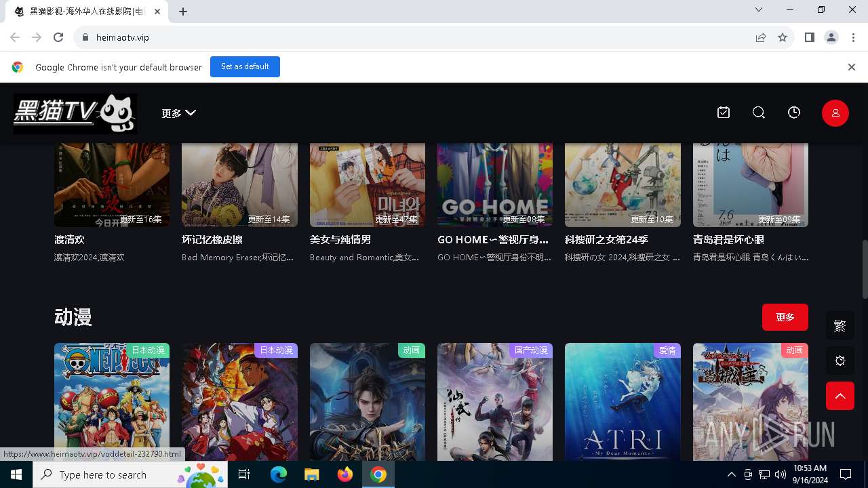Click the 科搜研之女第24季 title link

pos(607,239)
